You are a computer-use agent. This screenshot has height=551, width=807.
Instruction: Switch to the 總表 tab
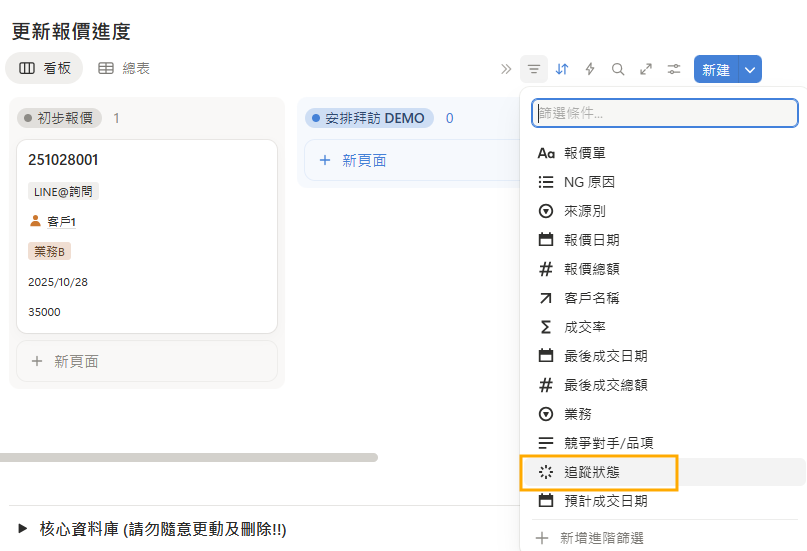[124, 69]
